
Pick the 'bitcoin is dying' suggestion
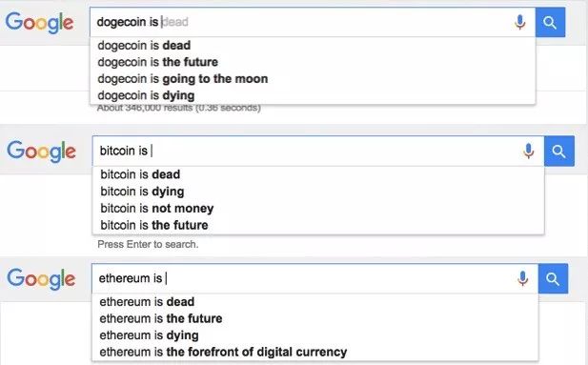tap(318, 192)
